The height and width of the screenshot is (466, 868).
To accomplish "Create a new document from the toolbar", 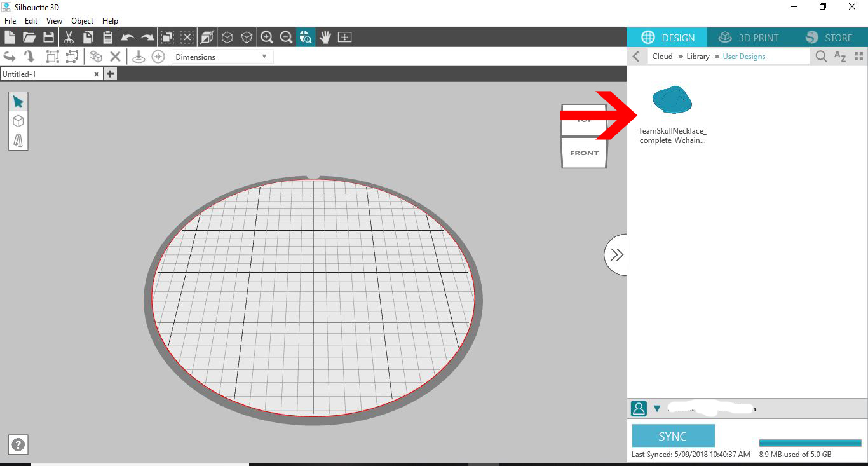I will [10, 38].
